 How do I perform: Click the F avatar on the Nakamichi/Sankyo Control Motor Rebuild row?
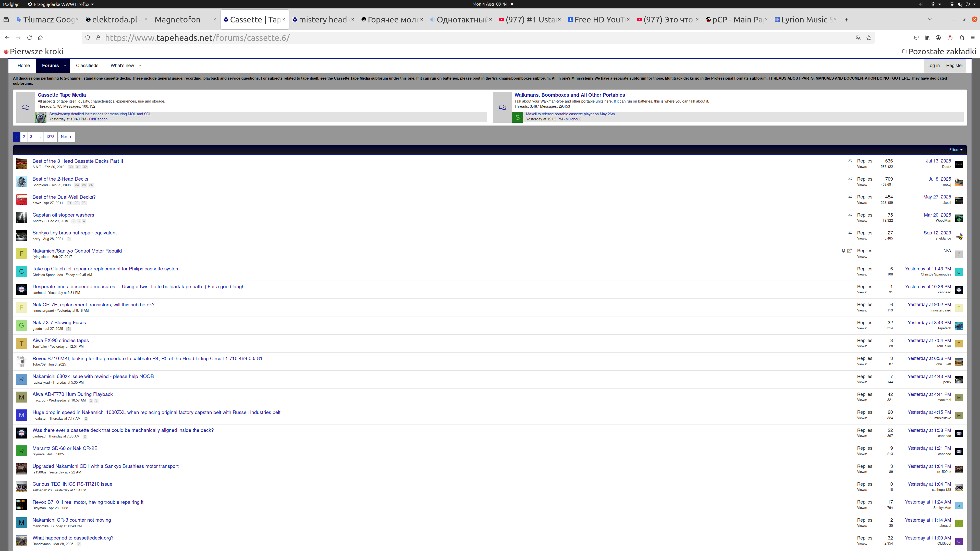pos(21,254)
